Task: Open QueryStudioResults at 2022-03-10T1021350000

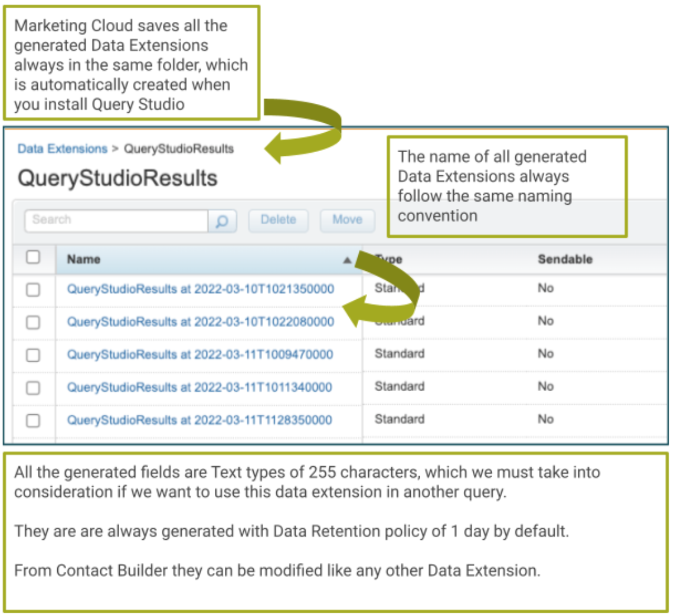Action: tap(200, 289)
